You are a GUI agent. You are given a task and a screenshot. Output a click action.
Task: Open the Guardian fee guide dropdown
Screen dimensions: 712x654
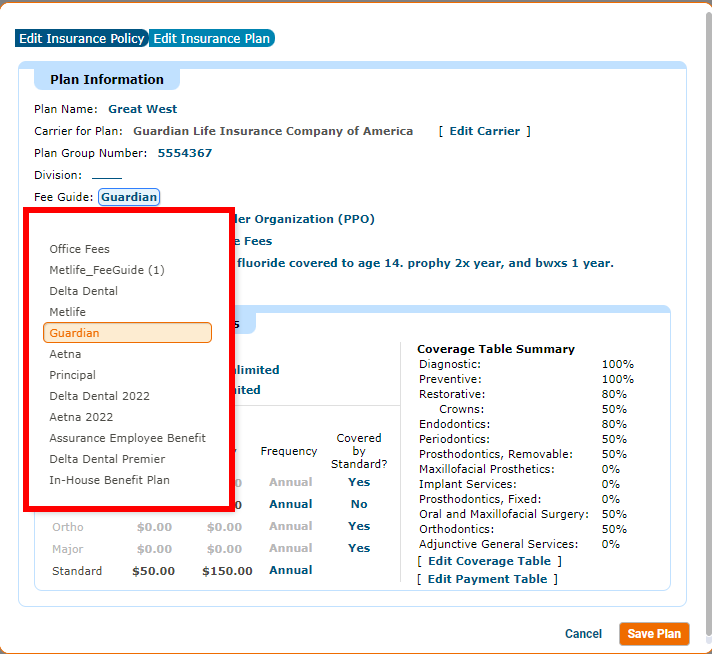[129, 197]
